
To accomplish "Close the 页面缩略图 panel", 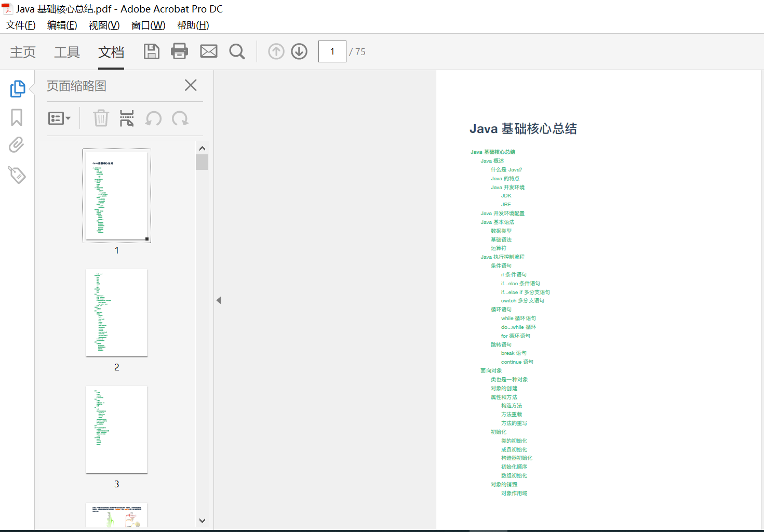I will [x=191, y=85].
